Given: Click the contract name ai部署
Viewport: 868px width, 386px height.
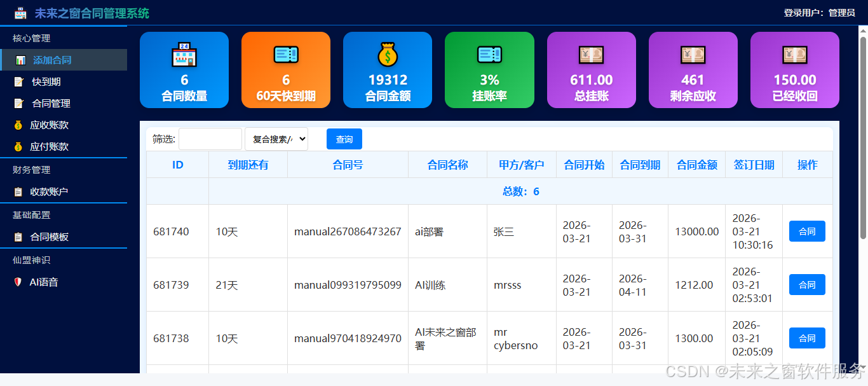Looking at the screenshot, I should tap(429, 231).
